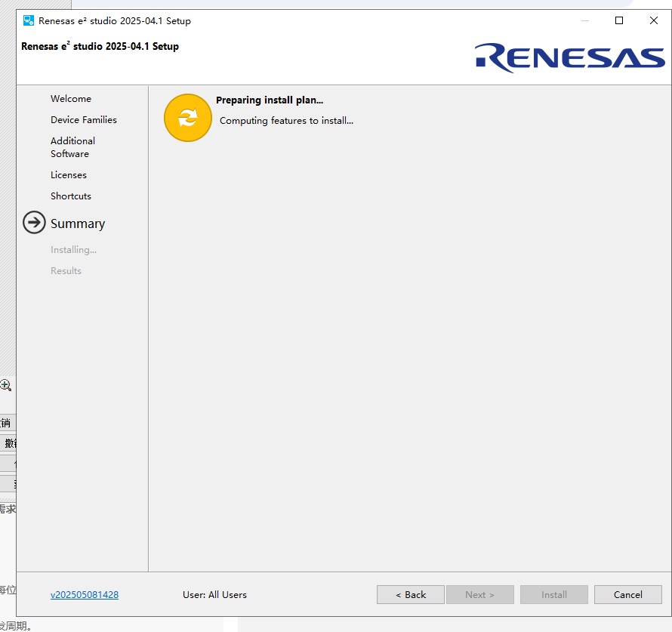Jump to the Licenses step
This screenshot has width=672, height=632.
69,175
